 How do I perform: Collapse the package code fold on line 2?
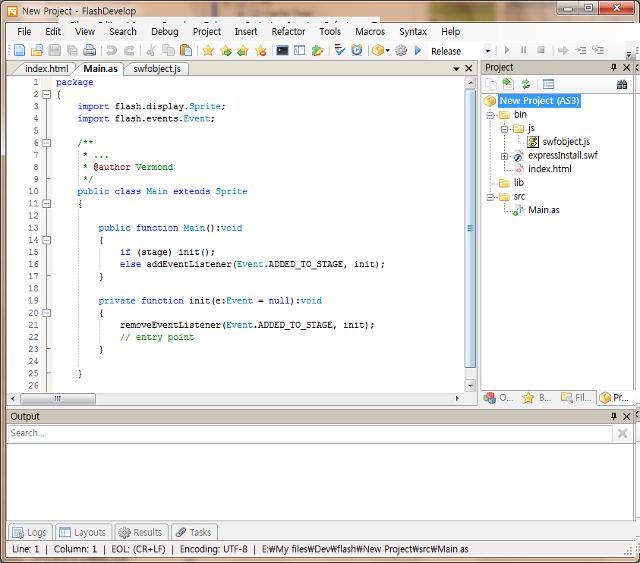[47, 94]
